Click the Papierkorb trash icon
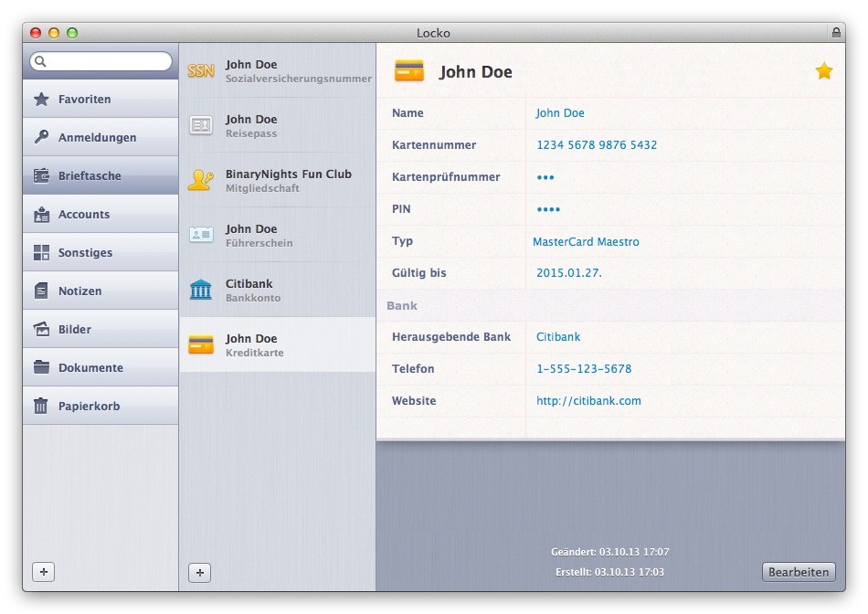 41,406
